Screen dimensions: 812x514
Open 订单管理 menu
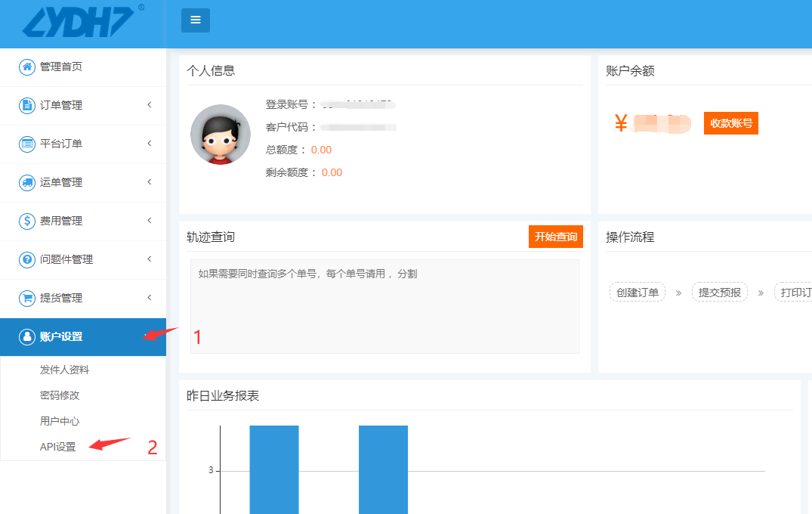[83, 105]
